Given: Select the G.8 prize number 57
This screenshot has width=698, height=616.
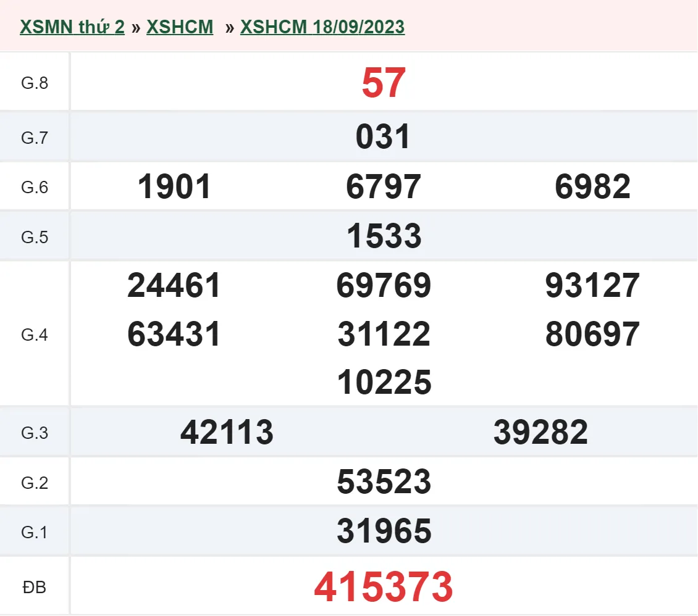Looking at the screenshot, I should point(384,81).
